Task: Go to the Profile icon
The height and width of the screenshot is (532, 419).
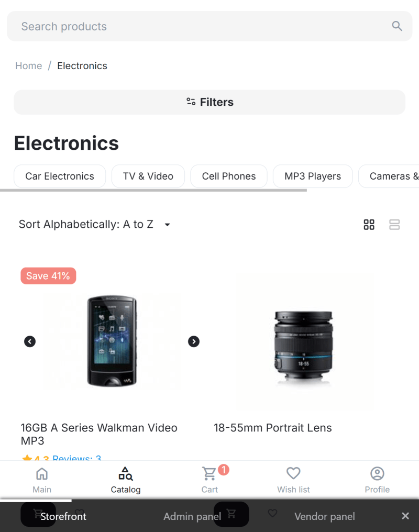Action: click(377, 474)
